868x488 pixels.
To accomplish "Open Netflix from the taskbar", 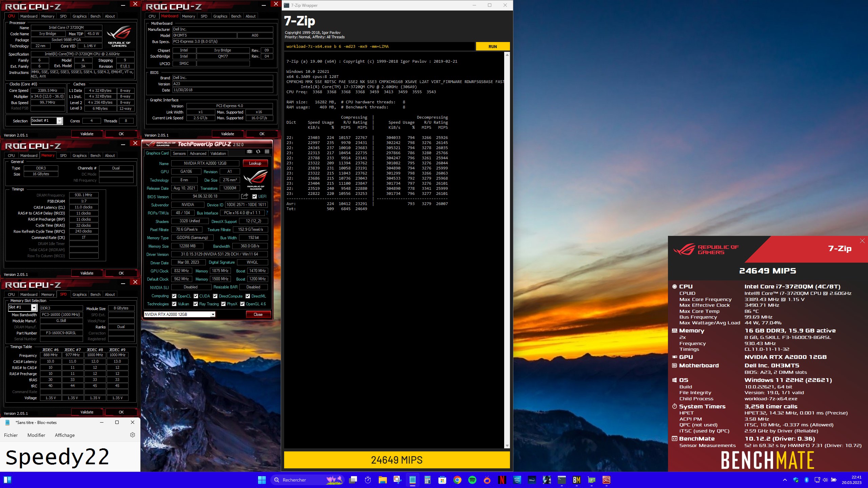I will click(x=502, y=480).
